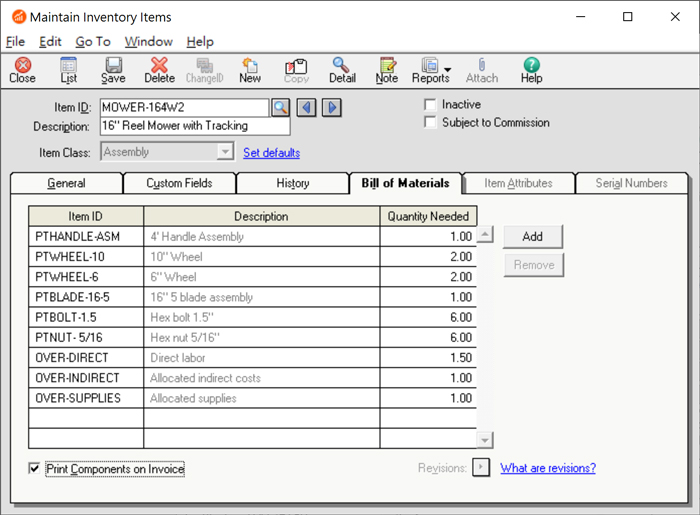Click the ChangeID toolbar icon
This screenshot has height=515, width=700.
click(x=204, y=71)
